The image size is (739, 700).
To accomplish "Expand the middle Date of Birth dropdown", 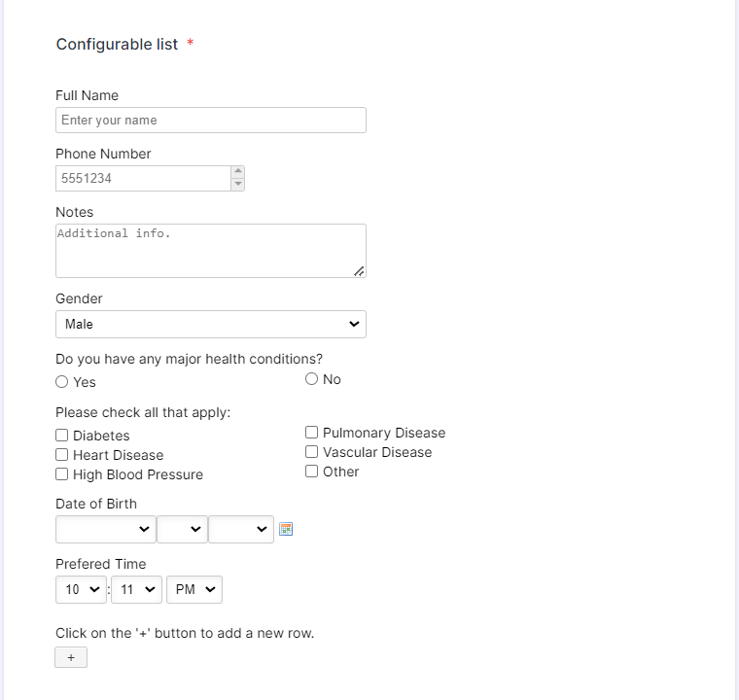I will pos(182,529).
